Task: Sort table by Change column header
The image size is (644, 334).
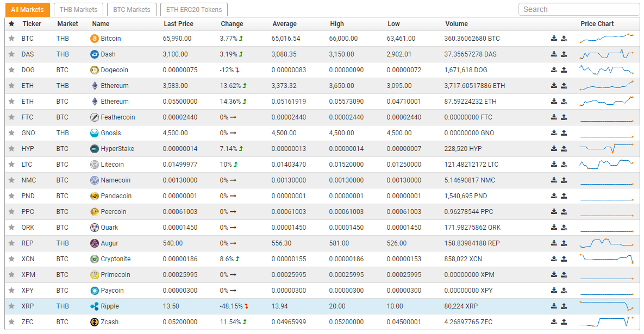Action: click(x=232, y=24)
